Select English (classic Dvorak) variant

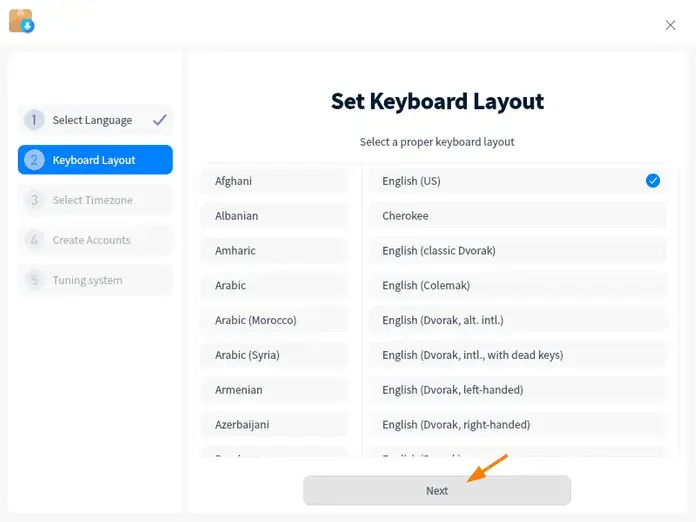(x=518, y=250)
